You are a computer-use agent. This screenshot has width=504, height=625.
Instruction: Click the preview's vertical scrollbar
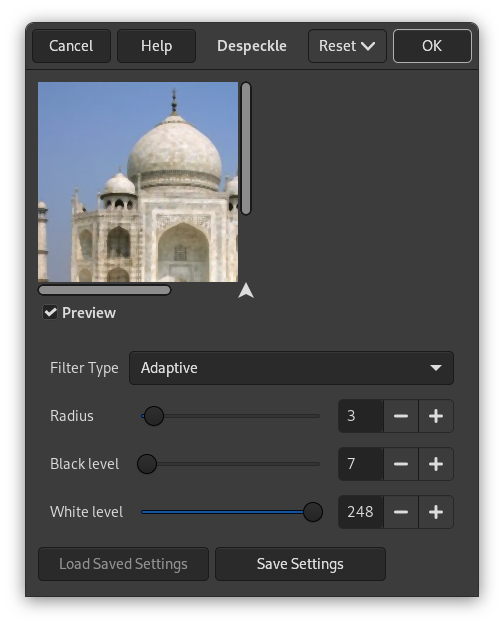pos(246,148)
